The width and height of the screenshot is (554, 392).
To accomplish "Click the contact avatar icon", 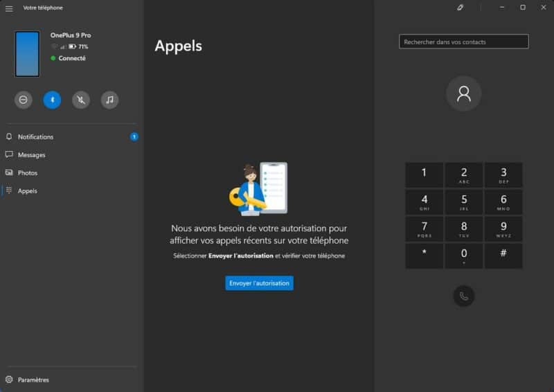I will point(464,94).
